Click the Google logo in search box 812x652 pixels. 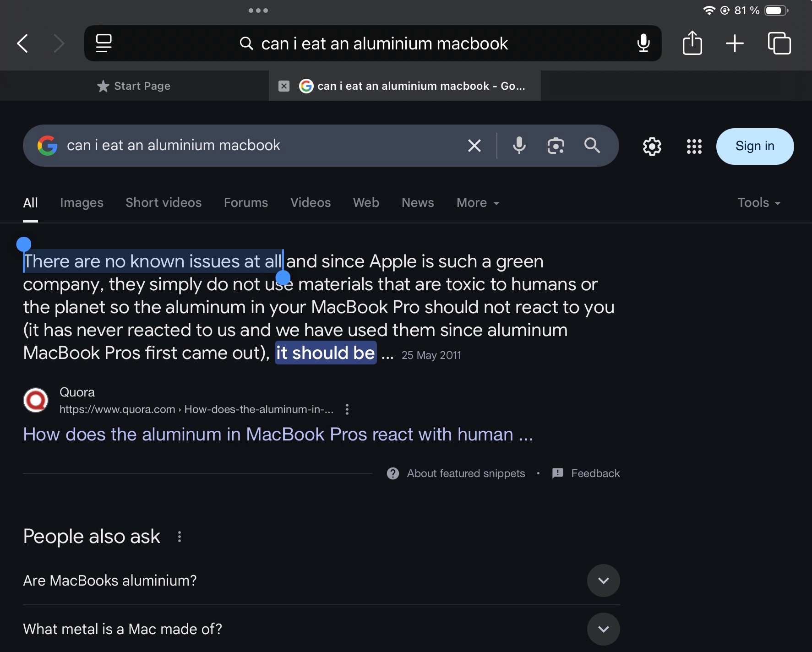pos(47,146)
